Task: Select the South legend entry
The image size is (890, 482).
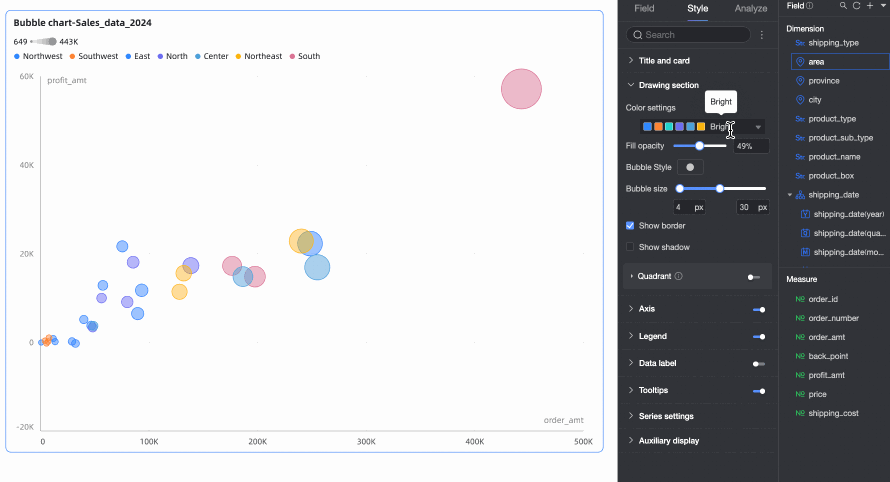Action: click(x=305, y=56)
